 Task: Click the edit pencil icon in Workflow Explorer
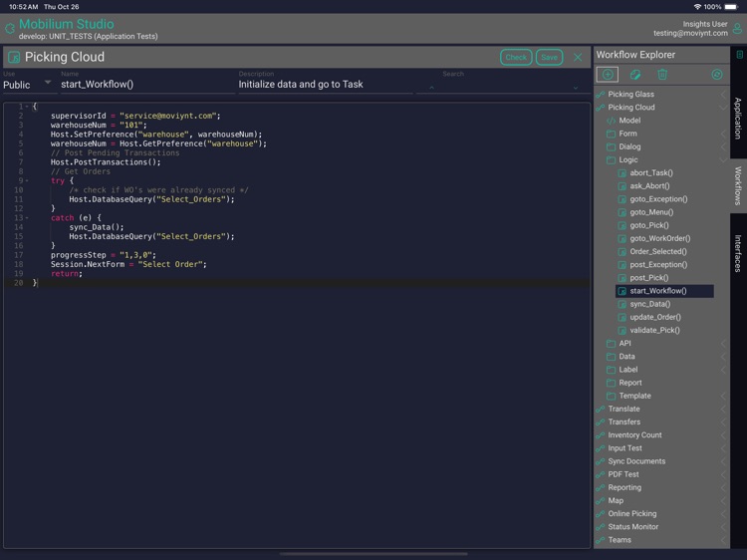[635, 75]
